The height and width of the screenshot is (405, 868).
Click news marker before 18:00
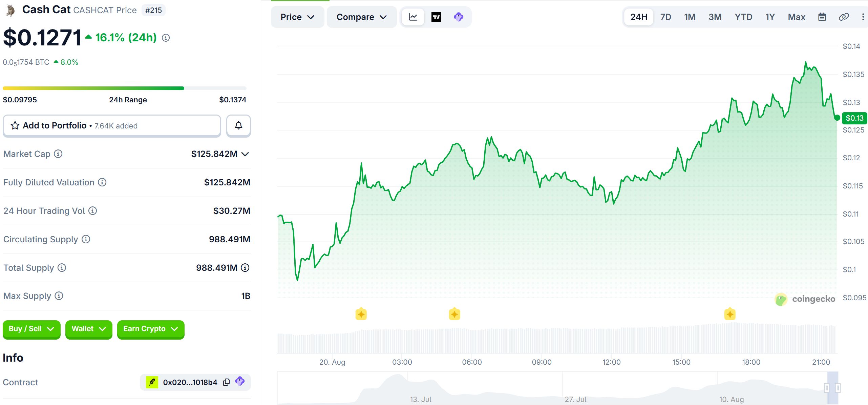coord(730,314)
